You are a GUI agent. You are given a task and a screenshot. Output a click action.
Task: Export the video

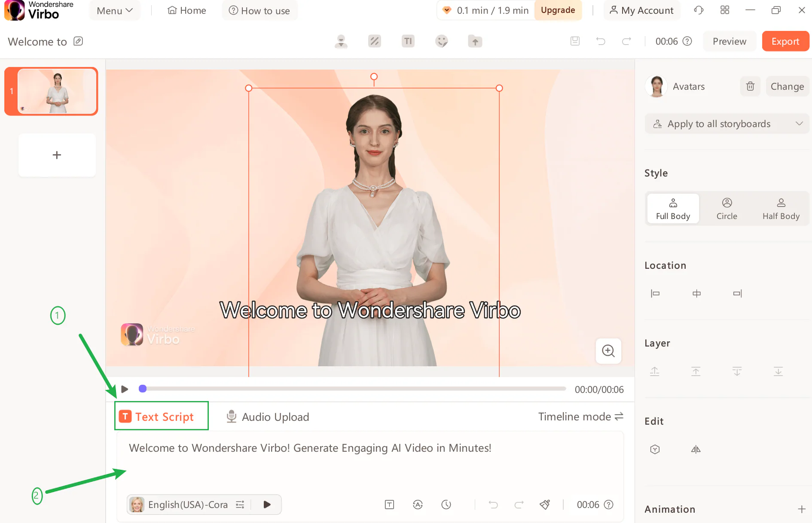pyautogui.click(x=785, y=41)
